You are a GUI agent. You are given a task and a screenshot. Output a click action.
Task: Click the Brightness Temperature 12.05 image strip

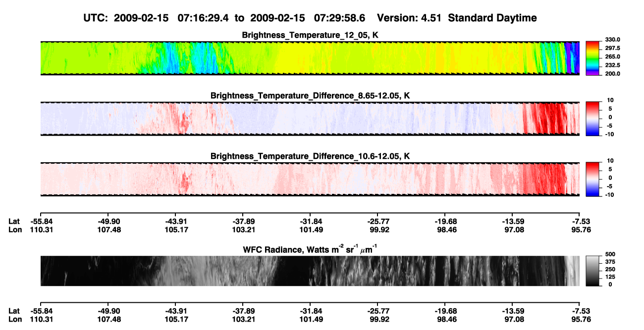(x=310, y=58)
